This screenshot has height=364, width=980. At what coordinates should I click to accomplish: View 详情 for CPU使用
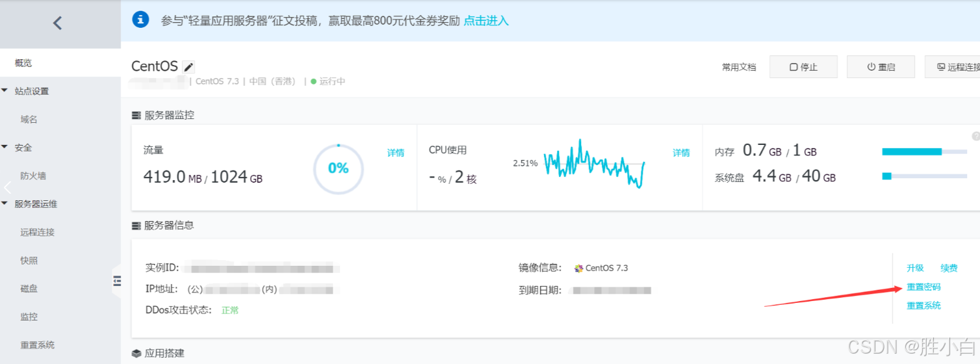pos(681,153)
